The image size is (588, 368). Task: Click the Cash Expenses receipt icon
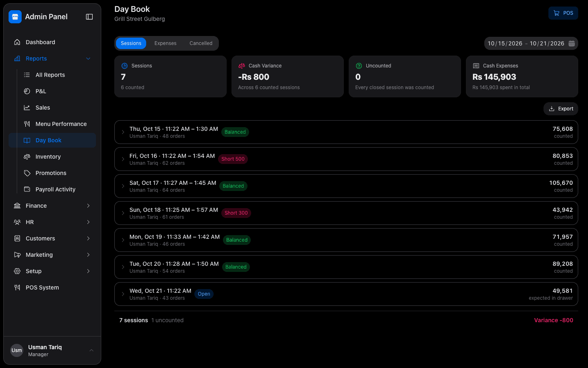click(476, 66)
